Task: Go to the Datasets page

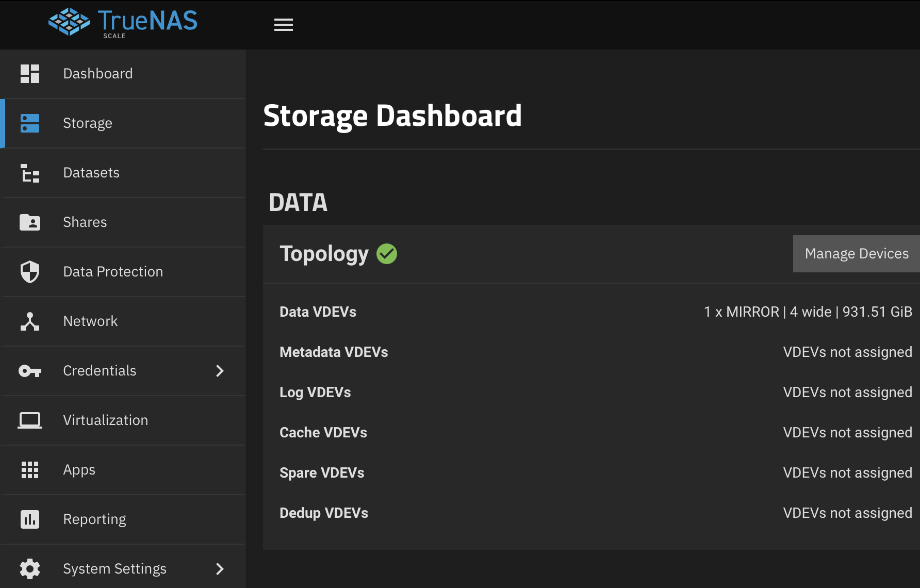Action: (x=91, y=173)
